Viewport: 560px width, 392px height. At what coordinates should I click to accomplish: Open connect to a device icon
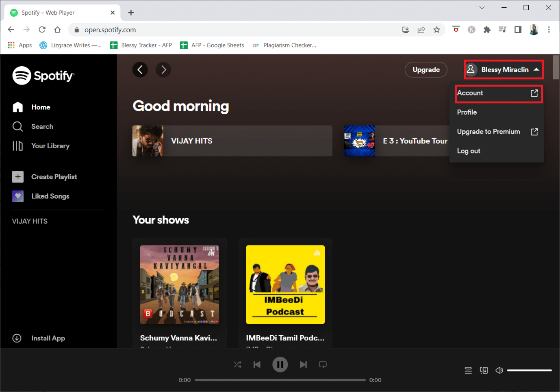(484, 370)
